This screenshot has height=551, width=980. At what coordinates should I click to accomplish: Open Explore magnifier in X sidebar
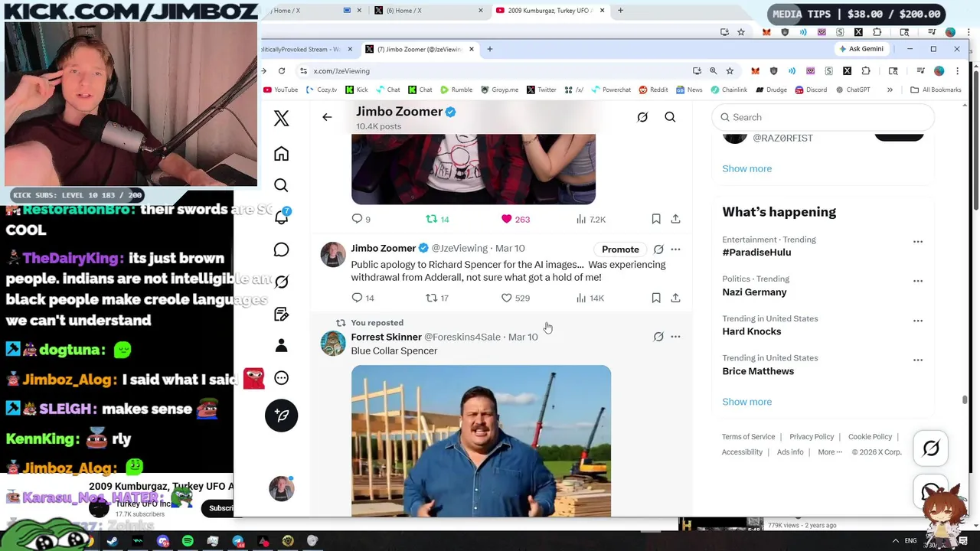pyautogui.click(x=281, y=185)
